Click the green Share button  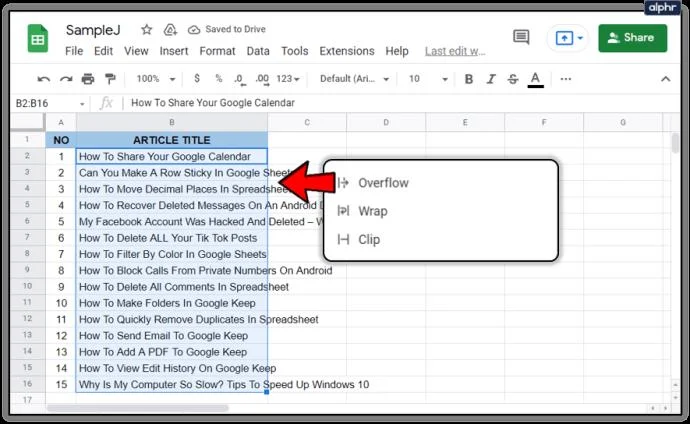632,38
